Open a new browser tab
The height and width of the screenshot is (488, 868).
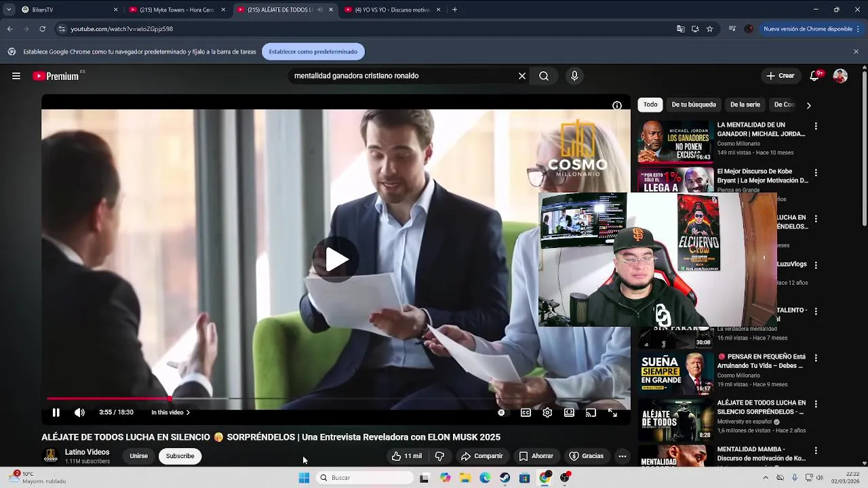[x=454, y=9]
